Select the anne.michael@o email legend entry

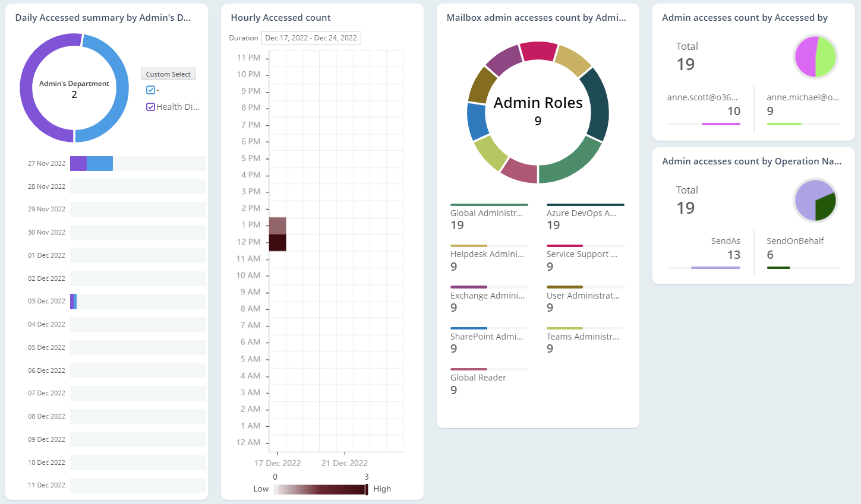click(x=803, y=97)
